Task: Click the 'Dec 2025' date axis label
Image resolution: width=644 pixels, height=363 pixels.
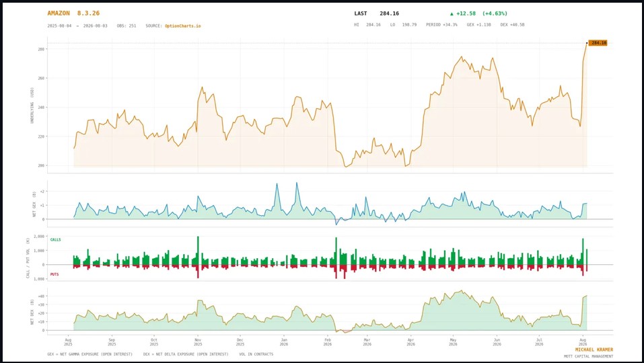Action: [240, 342]
